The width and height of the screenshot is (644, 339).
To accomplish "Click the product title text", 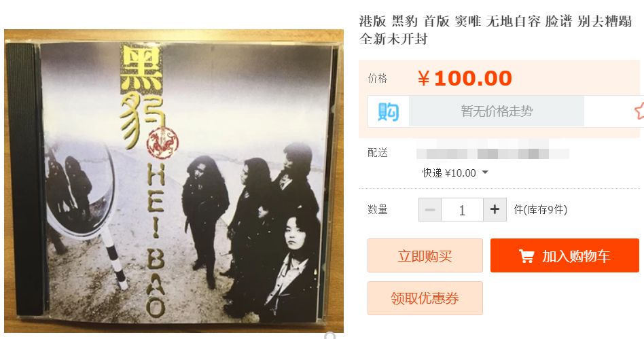I will click(x=495, y=30).
